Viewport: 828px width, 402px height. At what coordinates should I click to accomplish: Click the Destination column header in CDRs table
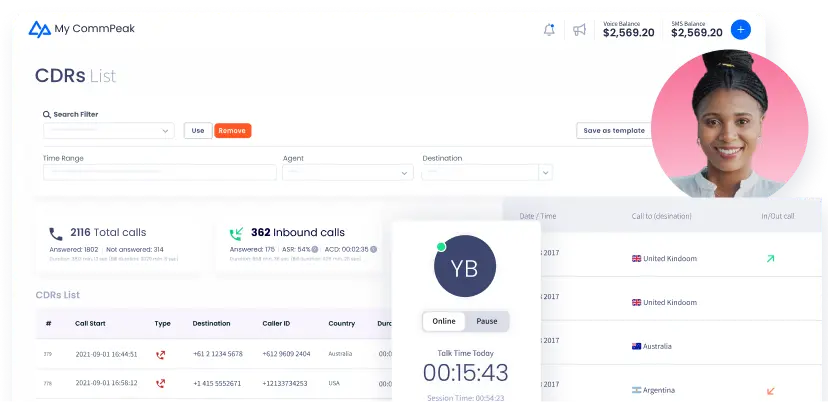[211, 323]
